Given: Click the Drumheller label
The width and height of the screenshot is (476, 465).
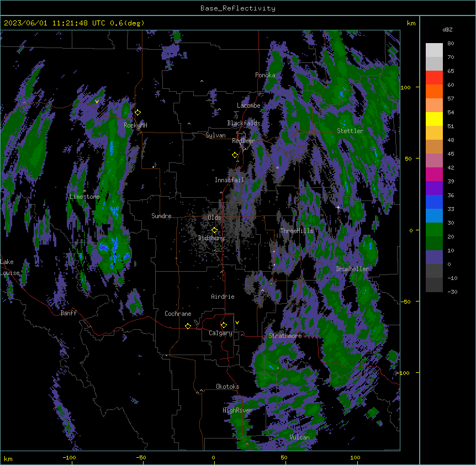Looking at the screenshot, I should (x=352, y=269).
